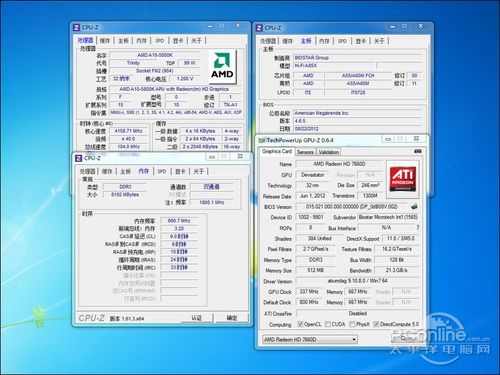Switch to the Validation tab in GPU-Z
500x375 pixels.
(x=329, y=152)
